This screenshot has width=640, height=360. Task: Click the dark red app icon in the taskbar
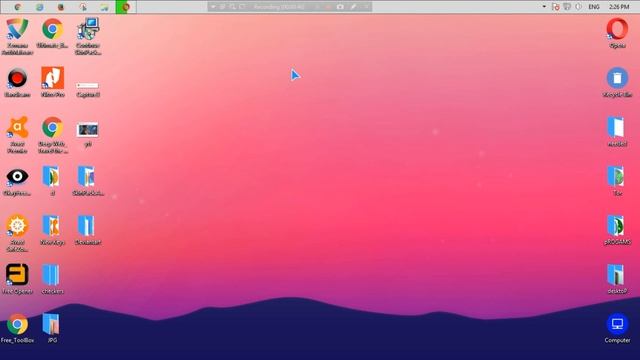tap(61, 7)
